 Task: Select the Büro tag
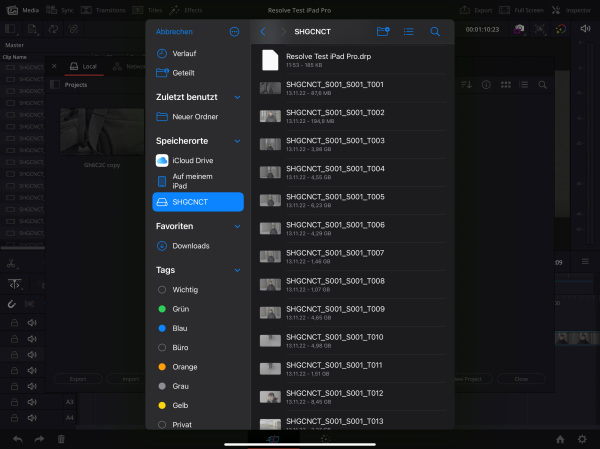click(198, 348)
